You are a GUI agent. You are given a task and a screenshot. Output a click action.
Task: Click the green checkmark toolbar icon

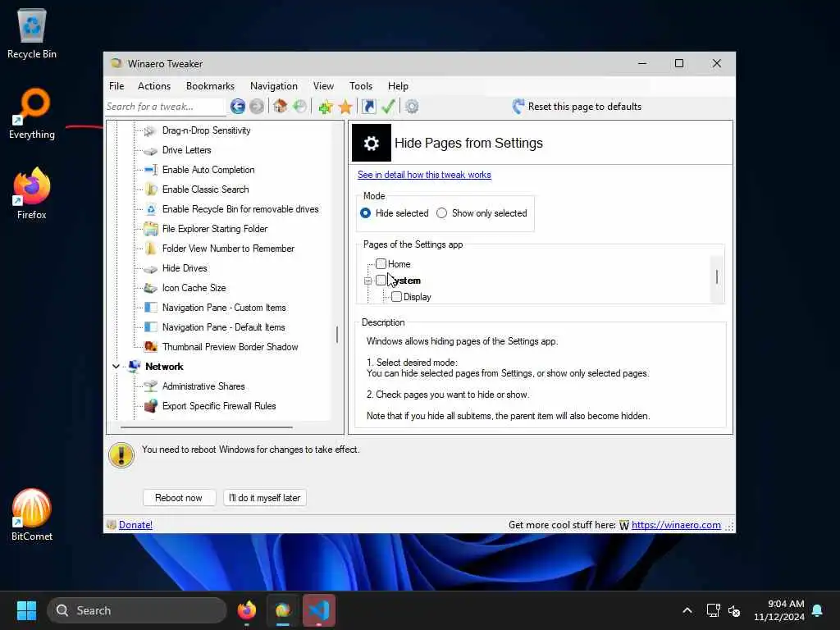coord(388,107)
